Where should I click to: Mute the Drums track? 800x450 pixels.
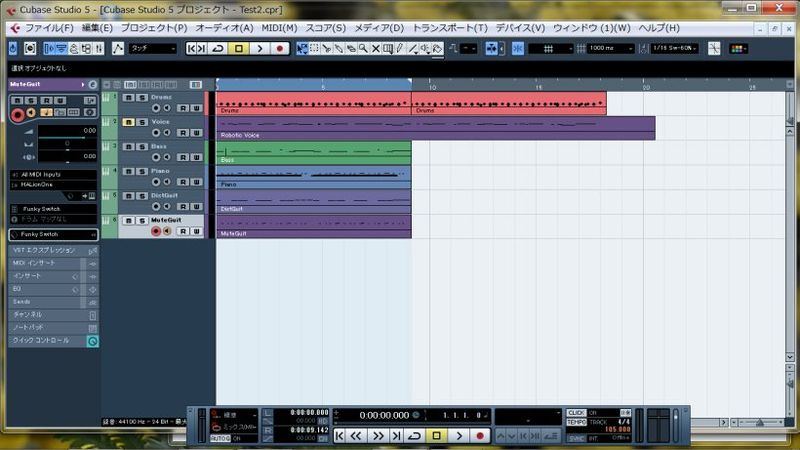pos(129,97)
